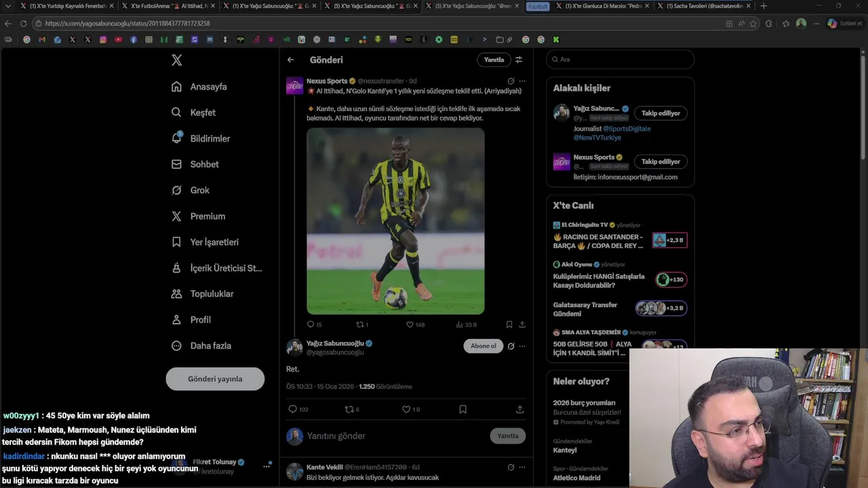The height and width of the screenshot is (488, 868).
Task: Switch to X'te Gianluca Di Marzio tab
Action: pyautogui.click(x=604, y=6)
